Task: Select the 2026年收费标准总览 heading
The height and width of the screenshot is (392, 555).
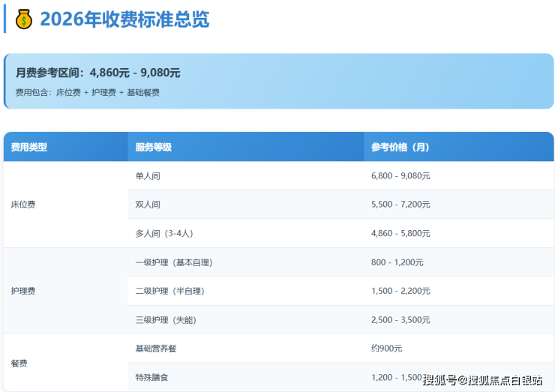Action: (x=124, y=19)
